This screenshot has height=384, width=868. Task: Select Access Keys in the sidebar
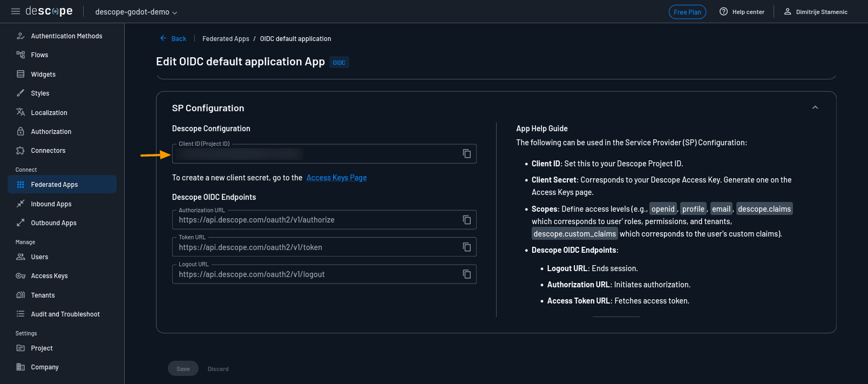pos(49,276)
